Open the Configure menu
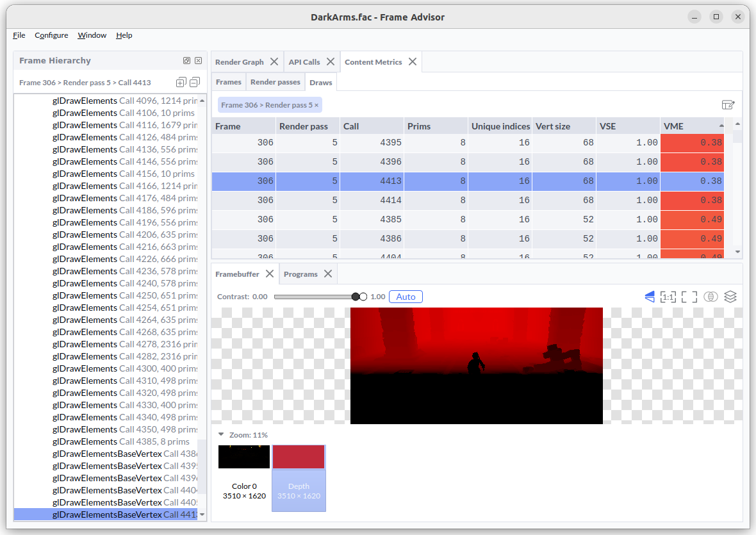Screen dimensions: 756x535 (x=51, y=35)
